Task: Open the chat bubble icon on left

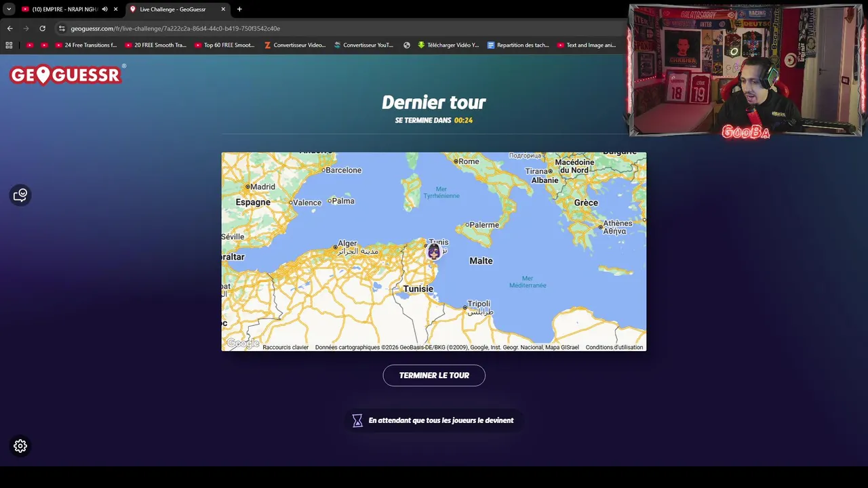Action: click(20, 195)
